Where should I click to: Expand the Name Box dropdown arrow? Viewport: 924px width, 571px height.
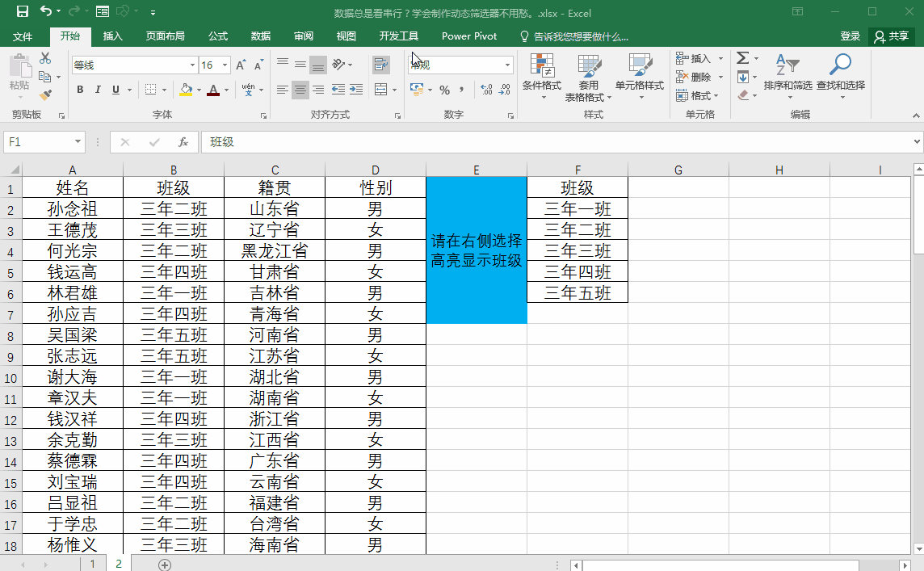pyautogui.click(x=78, y=142)
